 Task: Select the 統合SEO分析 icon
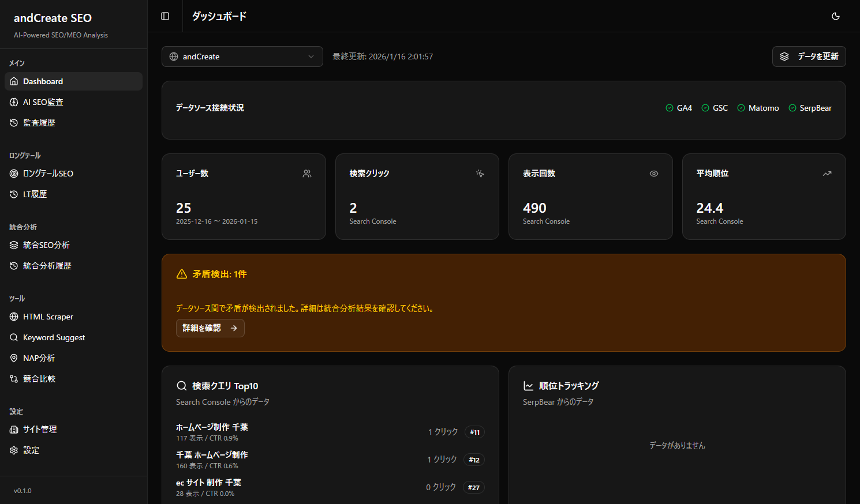[x=13, y=245]
